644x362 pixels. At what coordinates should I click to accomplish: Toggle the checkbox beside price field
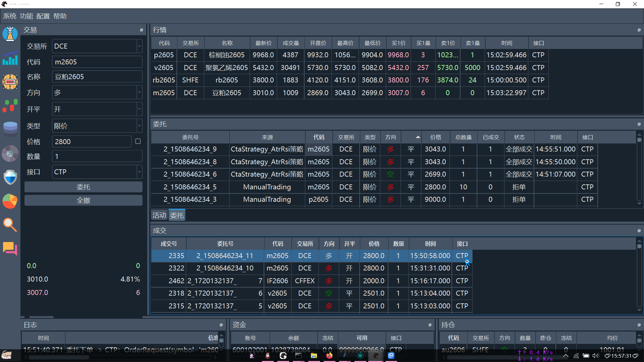pyautogui.click(x=138, y=141)
